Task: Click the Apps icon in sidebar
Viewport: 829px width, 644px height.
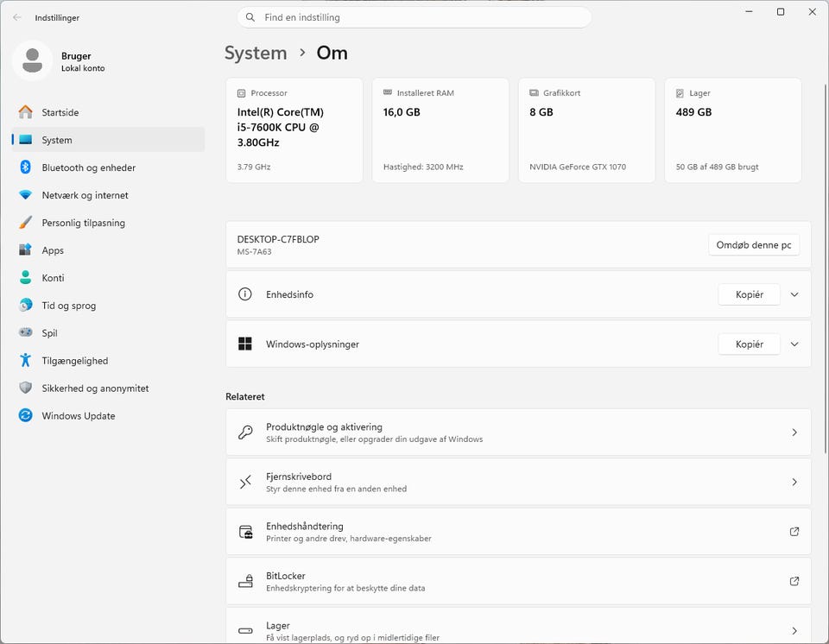Action: click(x=26, y=250)
